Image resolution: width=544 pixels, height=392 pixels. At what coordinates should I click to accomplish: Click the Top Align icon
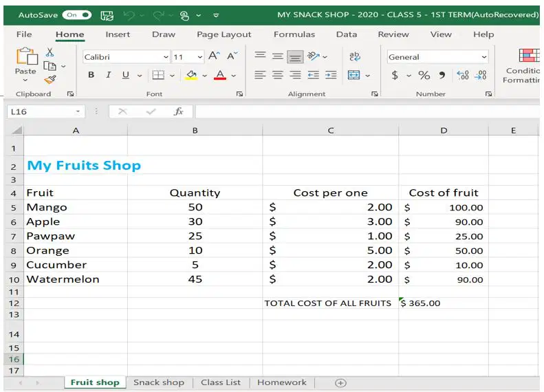[x=260, y=56]
